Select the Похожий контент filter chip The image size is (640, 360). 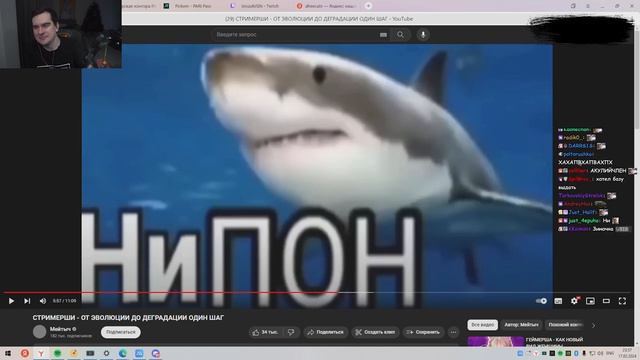[x=565, y=325]
